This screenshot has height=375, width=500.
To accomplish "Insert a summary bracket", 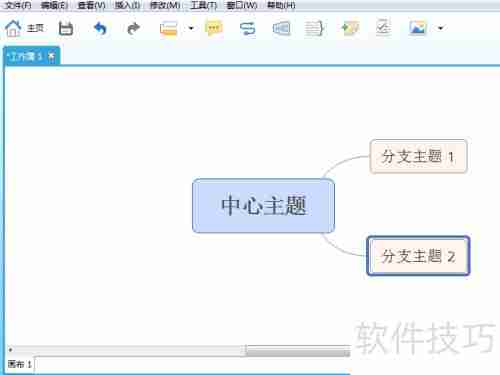I will point(315,28).
